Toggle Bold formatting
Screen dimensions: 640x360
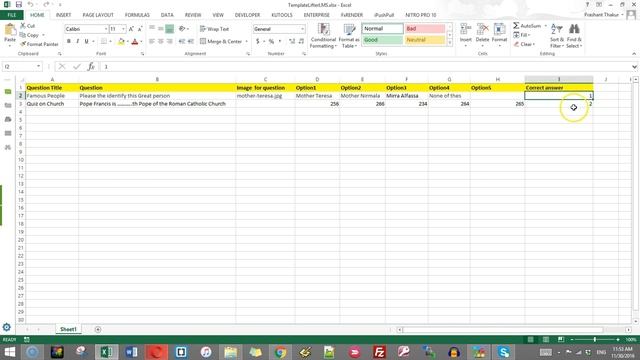coord(69,41)
